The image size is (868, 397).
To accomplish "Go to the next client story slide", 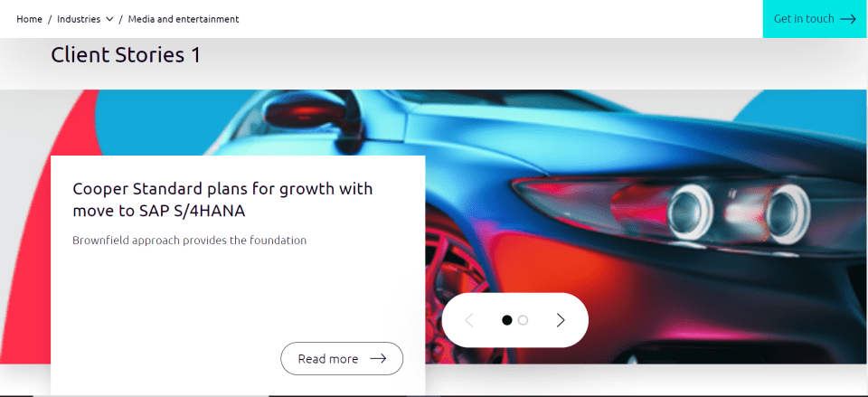I will pos(561,320).
